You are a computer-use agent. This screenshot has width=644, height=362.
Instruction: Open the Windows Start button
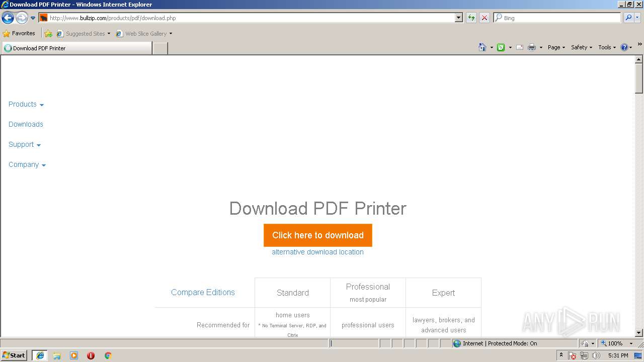coord(14,355)
